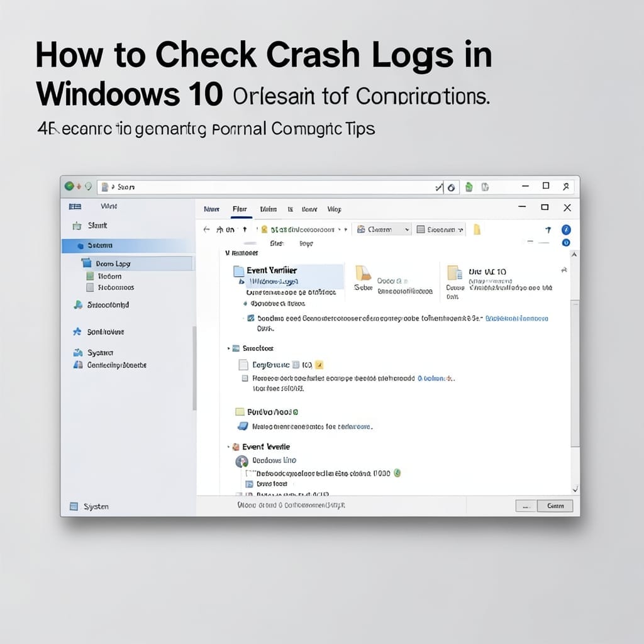
Task: Select the underlined Fler tab
Action: point(240,209)
